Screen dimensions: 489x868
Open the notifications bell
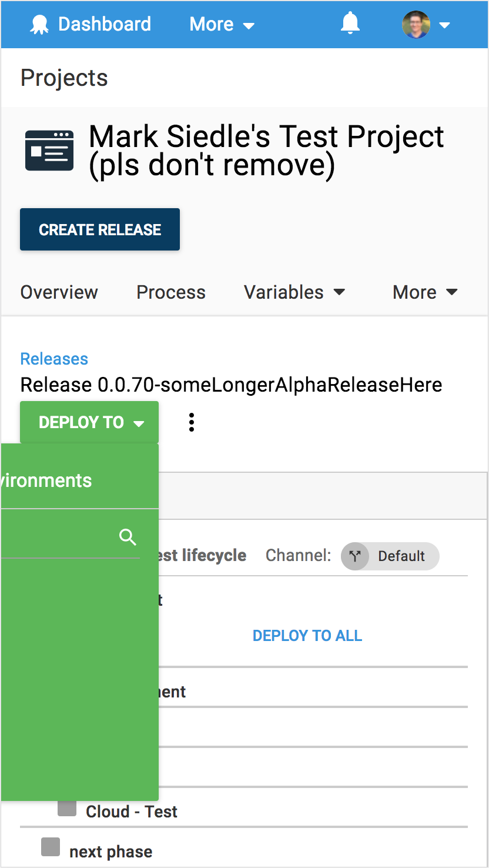(x=350, y=24)
